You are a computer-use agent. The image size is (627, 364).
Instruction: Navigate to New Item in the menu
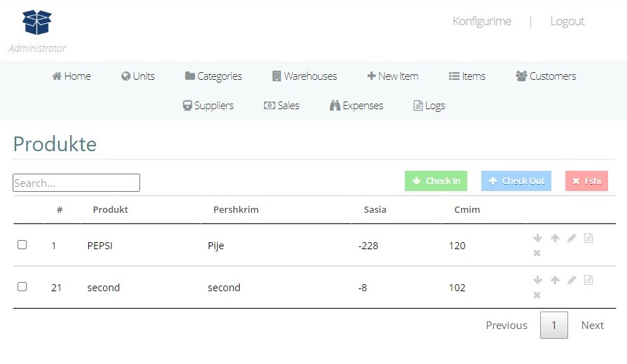click(392, 76)
